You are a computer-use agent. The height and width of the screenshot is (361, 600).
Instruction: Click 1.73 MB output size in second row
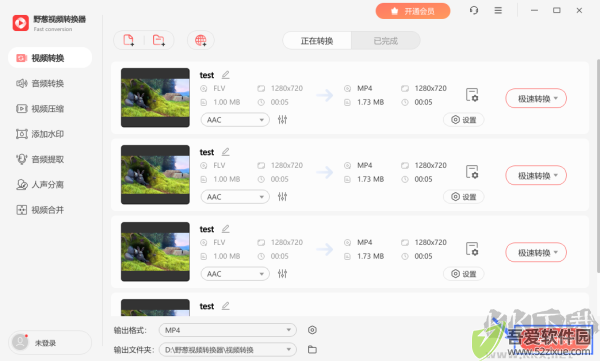pos(370,179)
